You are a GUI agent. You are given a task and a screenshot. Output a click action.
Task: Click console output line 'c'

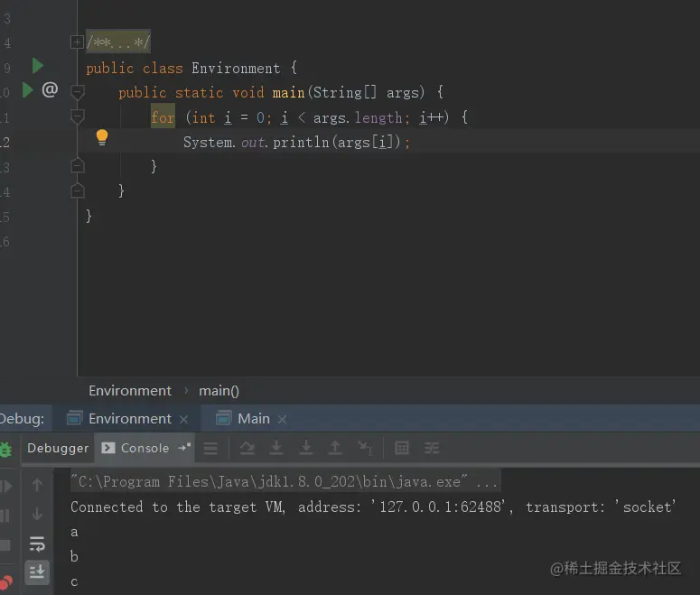coord(74,582)
